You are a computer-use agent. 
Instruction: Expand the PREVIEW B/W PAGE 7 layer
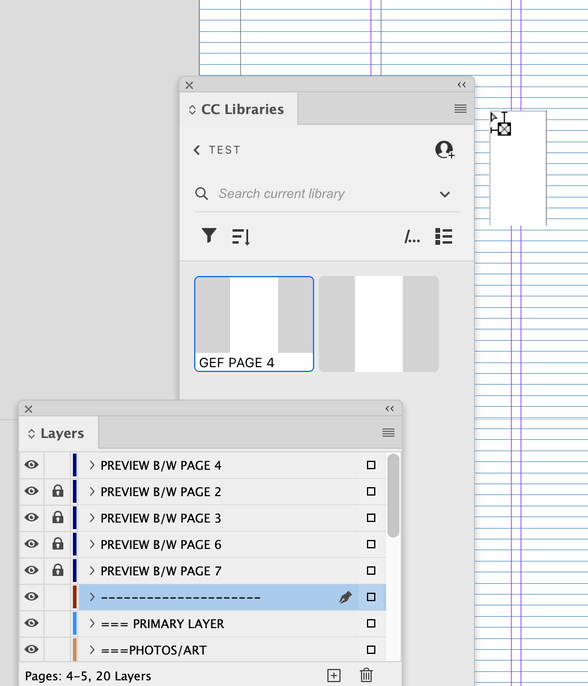[x=92, y=570]
